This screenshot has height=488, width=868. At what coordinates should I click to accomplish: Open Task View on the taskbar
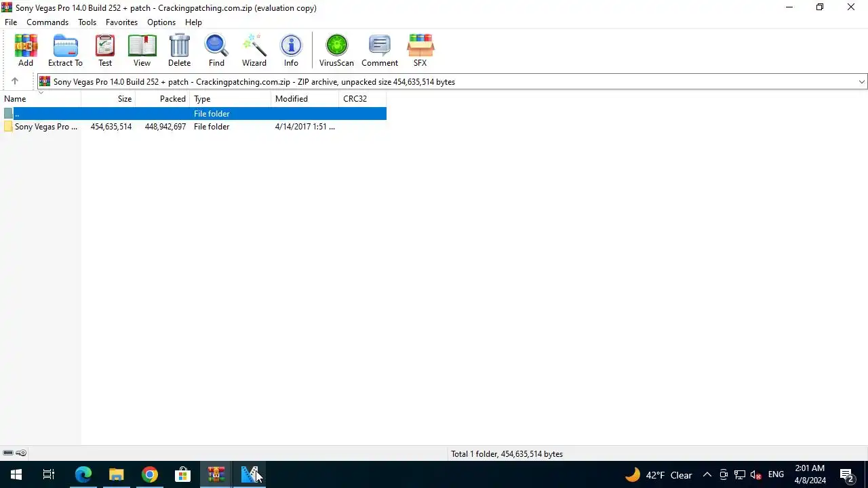click(x=49, y=474)
